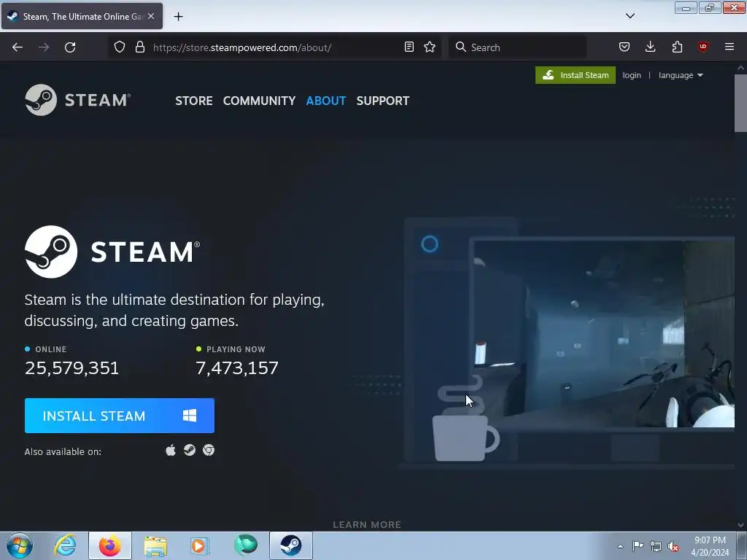Click the PLAYING NOW count 7,473,157
The width and height of the screenshot is (747, 560).
pos(237,368)
